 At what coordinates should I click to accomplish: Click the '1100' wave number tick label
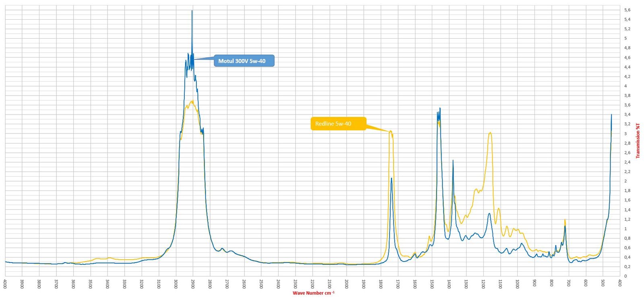[500, 284]
